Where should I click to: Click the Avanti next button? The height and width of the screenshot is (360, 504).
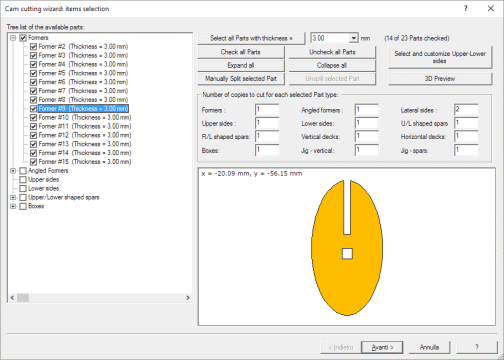pos(382,347)
